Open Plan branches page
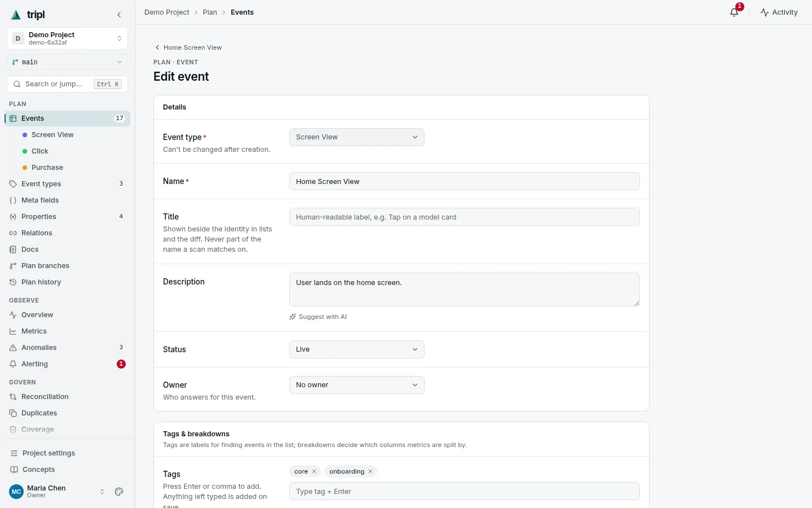Image resolution: width=812 pixels, height=508 pixels. 67,266
